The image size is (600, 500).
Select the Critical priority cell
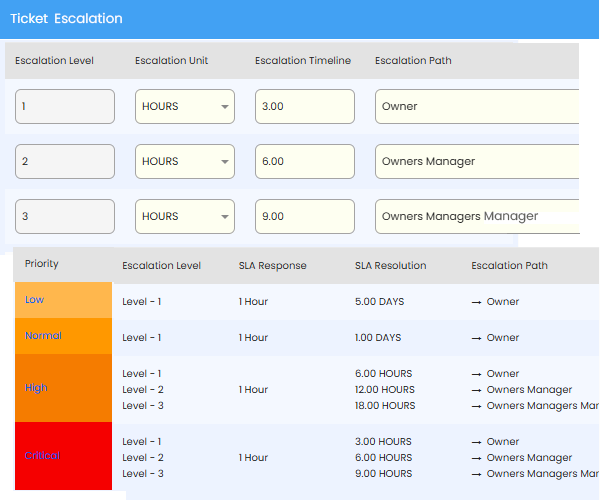(64, 456)
